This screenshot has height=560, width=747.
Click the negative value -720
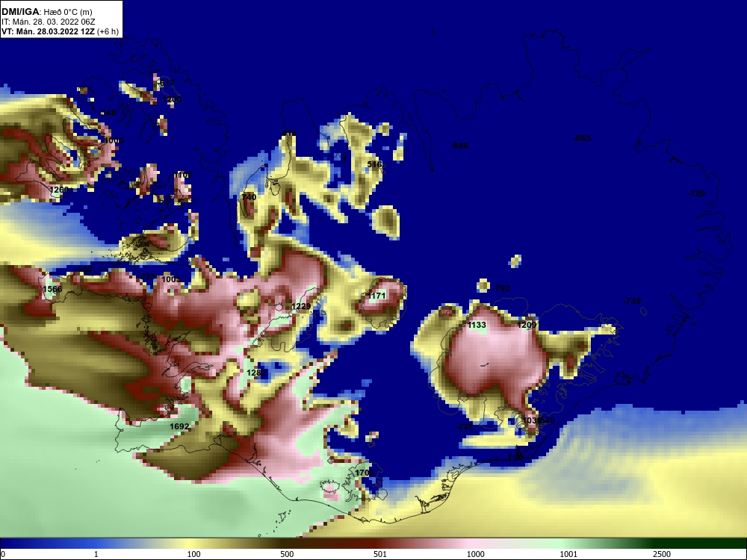click(696, 194)
